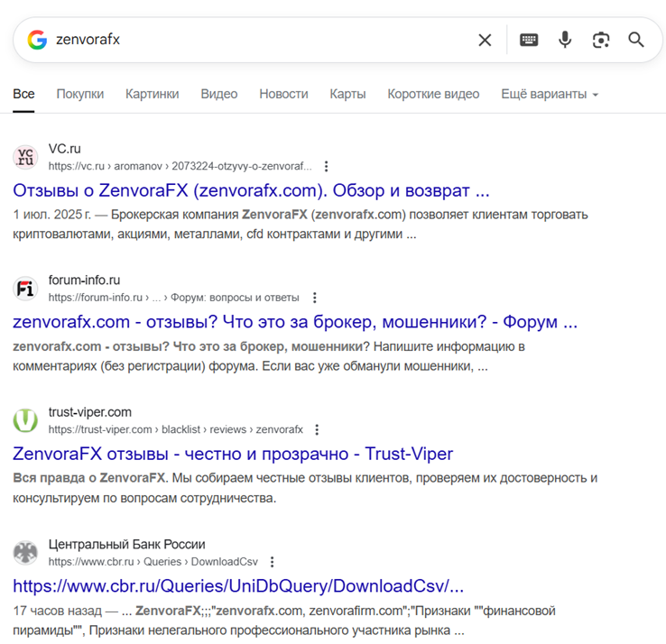The height and width of the screenshot is (644, 666).
Task: Open Google Lens image search
Action: [x=600, y=40]
